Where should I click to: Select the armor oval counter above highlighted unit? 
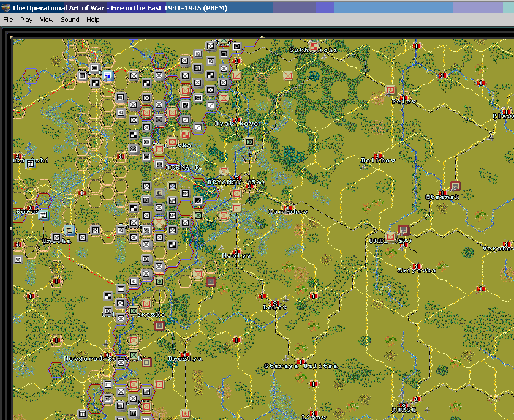pos(95,68)
